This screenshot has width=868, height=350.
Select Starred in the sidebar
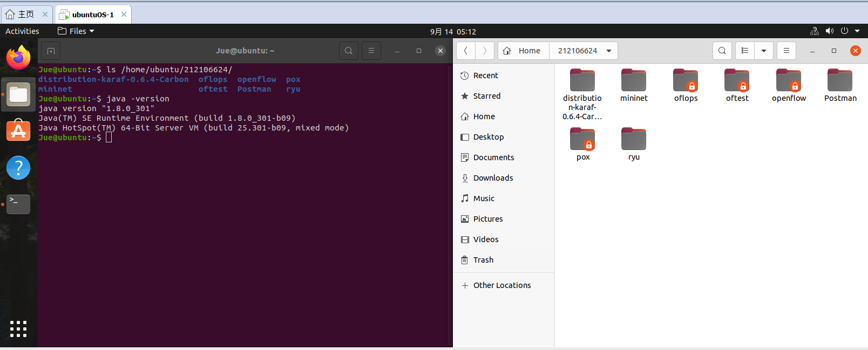click(504, 96)
